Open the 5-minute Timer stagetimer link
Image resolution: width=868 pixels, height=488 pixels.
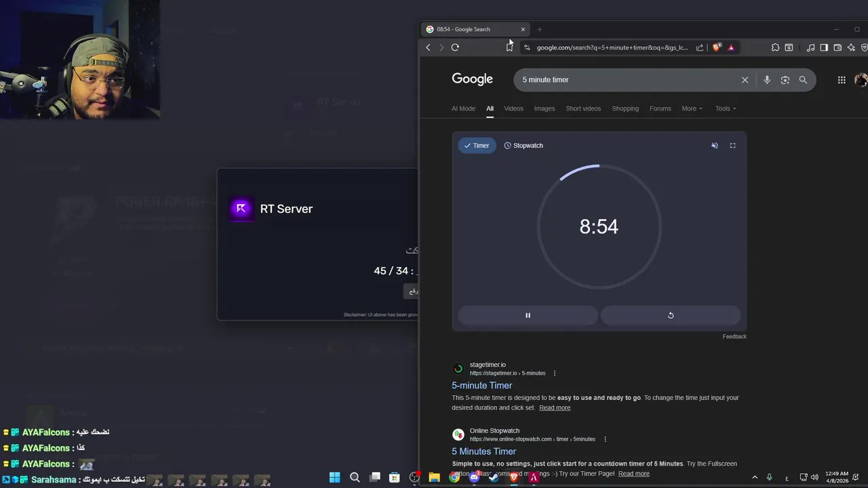point(482,386)
